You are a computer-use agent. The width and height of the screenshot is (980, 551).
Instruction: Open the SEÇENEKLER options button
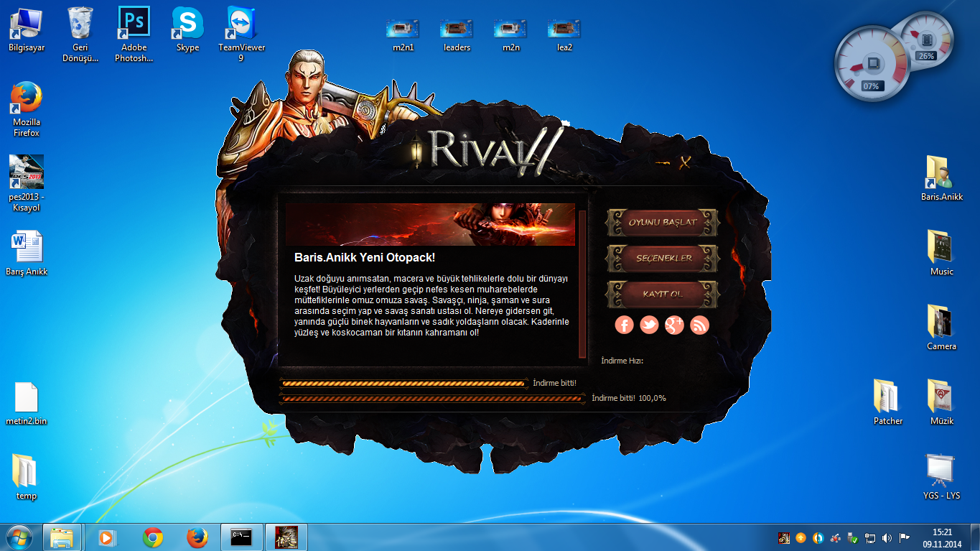pyautogui.click(x=663, y=258)
